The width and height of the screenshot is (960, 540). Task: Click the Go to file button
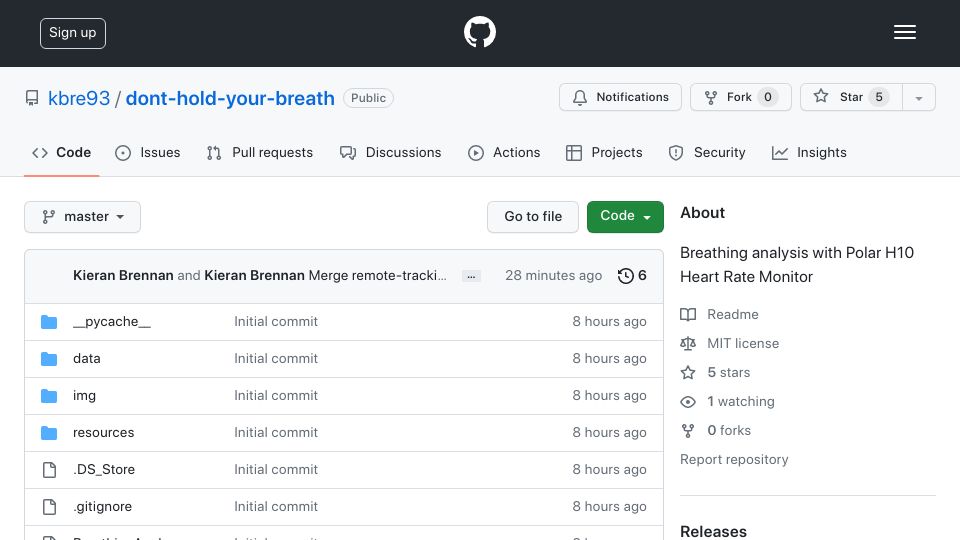pos(533,217)
